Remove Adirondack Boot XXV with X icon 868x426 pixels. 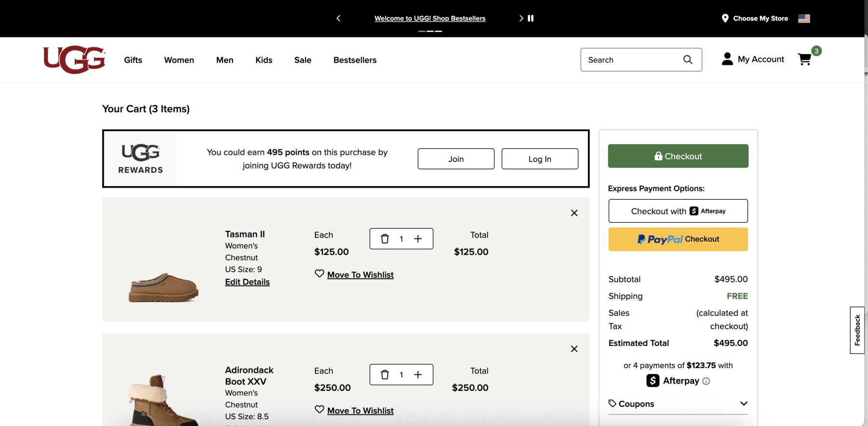(574, 349)
